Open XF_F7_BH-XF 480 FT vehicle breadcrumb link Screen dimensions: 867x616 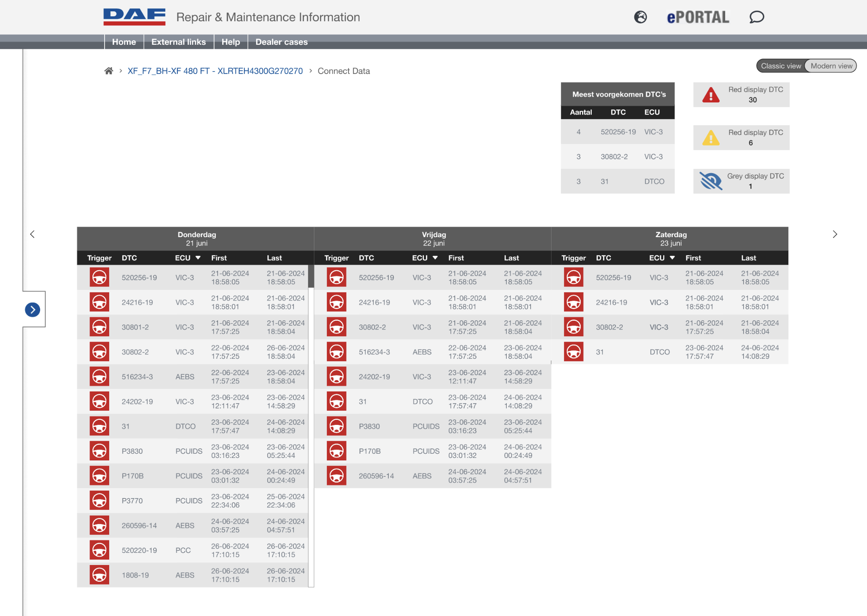pos(215,71)
